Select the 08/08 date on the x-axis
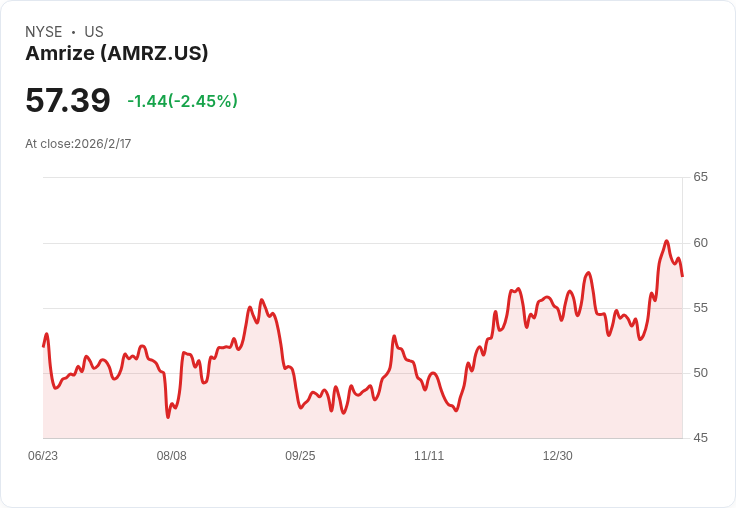This screenshot has width=736, height=508. (171, 455)
